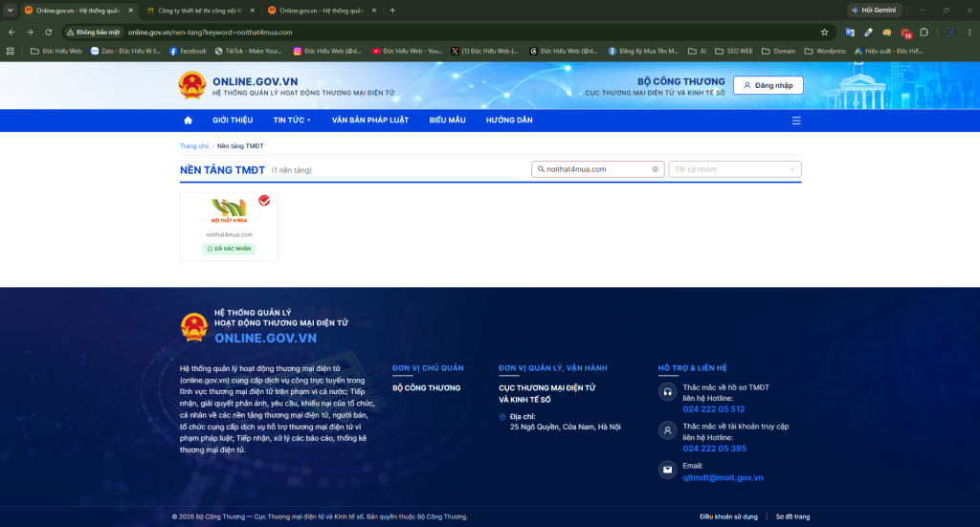The height and width of the screenshot is (527, 980).
Task: Click the home icon in navigation bar
Action: pos(189,121)
